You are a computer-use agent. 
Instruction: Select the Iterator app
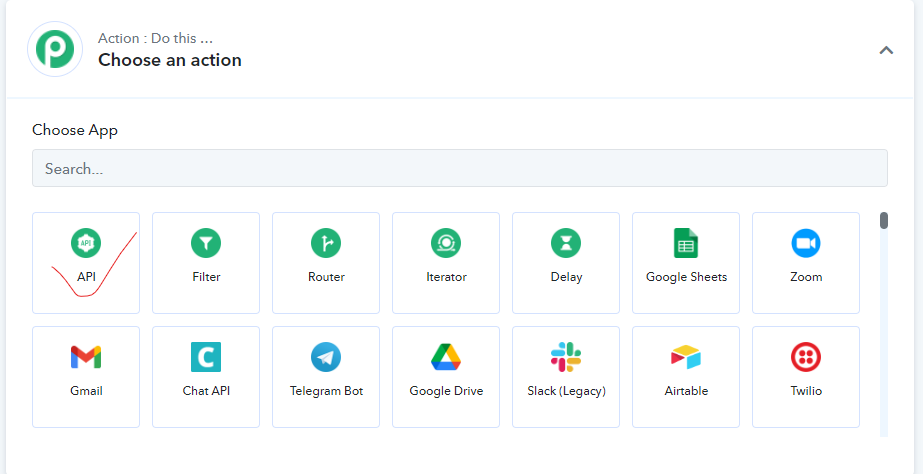point(446,263)
